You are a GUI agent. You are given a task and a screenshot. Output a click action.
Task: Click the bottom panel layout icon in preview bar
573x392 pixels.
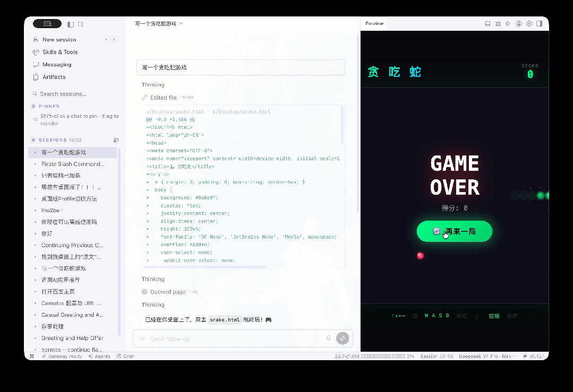click(x=488, y=24)
